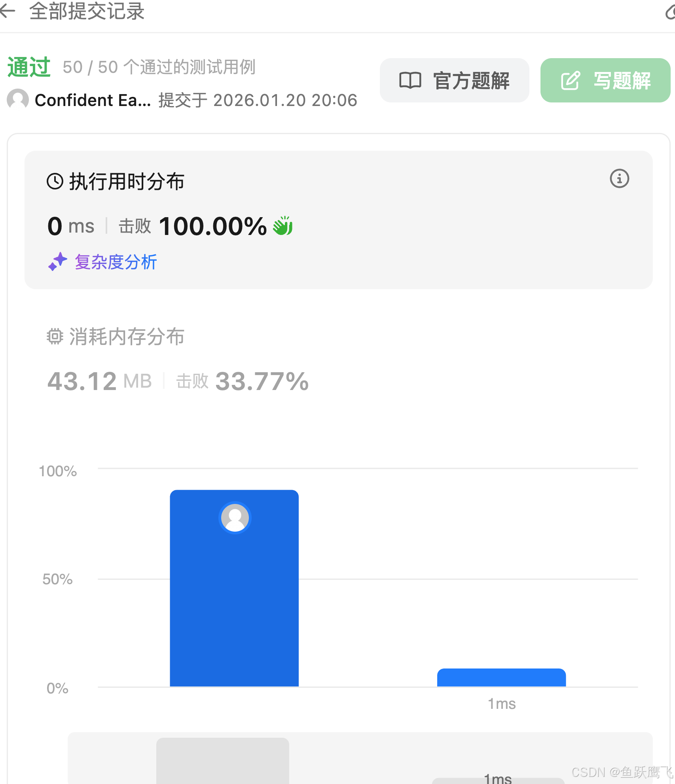Click the 全部提交记录 page title
The image size is (675, 784).
coord(87,11)
